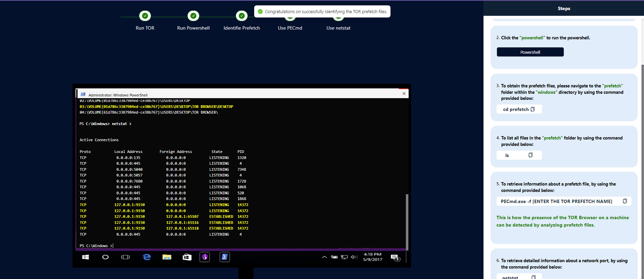Open Microsoft Store taskbar icon
The image size is (644, 279).
(187, 257)
